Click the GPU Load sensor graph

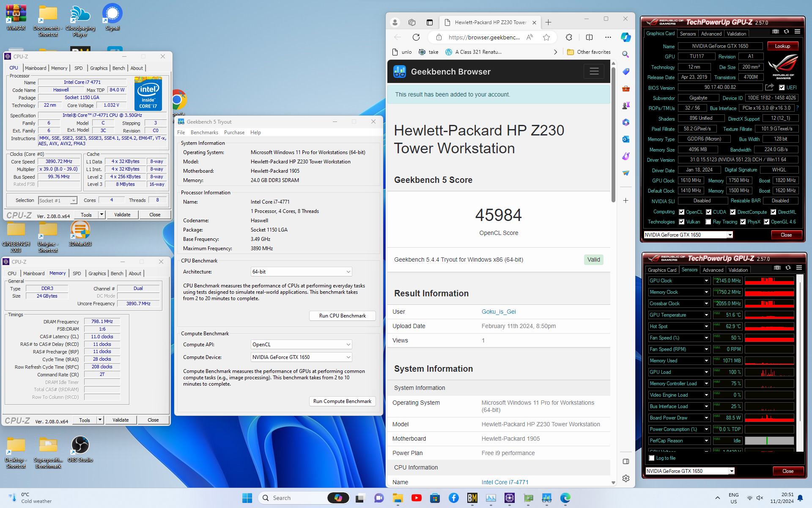[x=769, y=372]
